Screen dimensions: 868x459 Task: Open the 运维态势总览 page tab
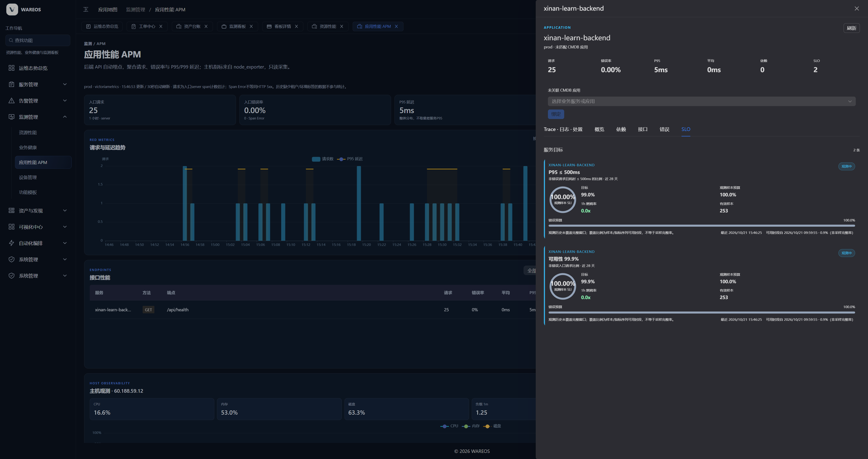[x=102, y=26]
